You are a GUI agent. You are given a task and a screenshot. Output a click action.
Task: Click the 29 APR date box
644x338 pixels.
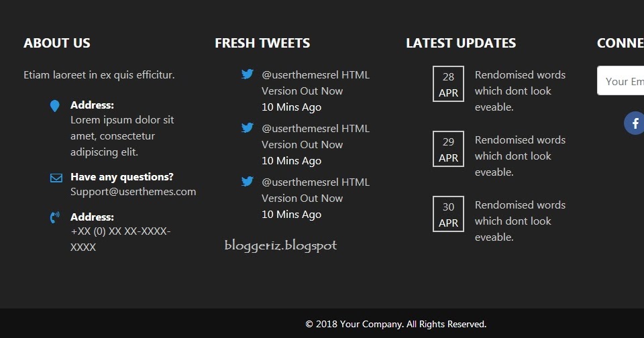point(448,150)
